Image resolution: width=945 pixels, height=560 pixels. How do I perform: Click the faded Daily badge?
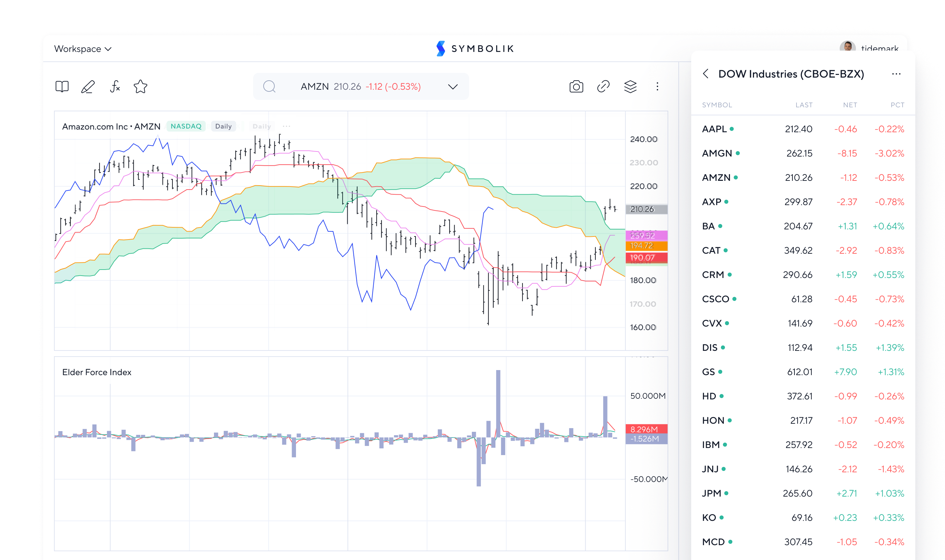point(262,126)
